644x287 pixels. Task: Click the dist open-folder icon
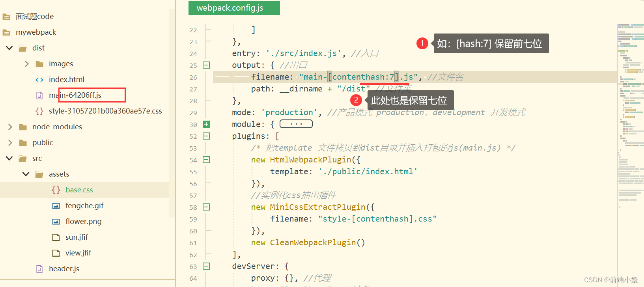23,48
